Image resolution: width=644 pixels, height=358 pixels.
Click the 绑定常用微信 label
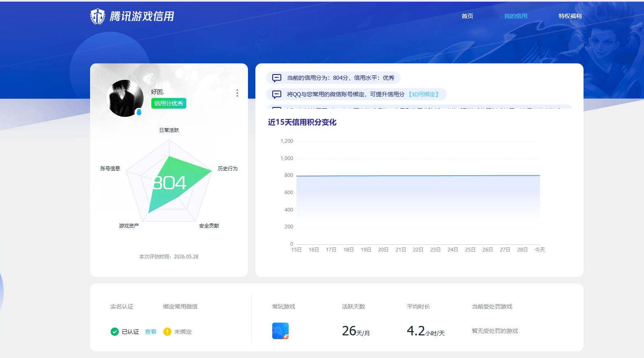point(180,307)
